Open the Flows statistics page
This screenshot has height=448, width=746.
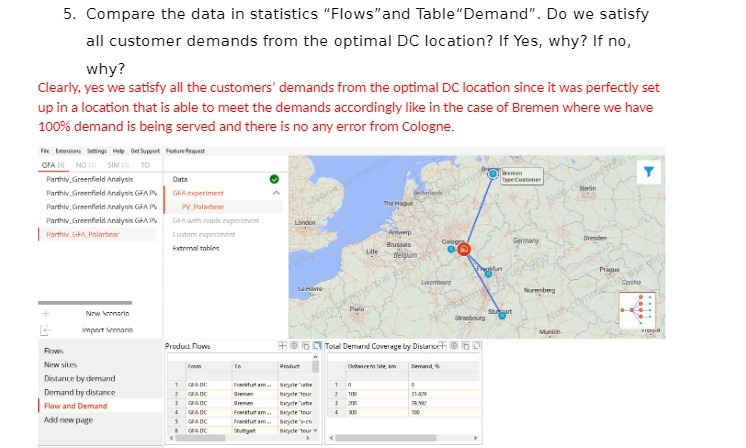pyautogui.click(x=53, y=351)
